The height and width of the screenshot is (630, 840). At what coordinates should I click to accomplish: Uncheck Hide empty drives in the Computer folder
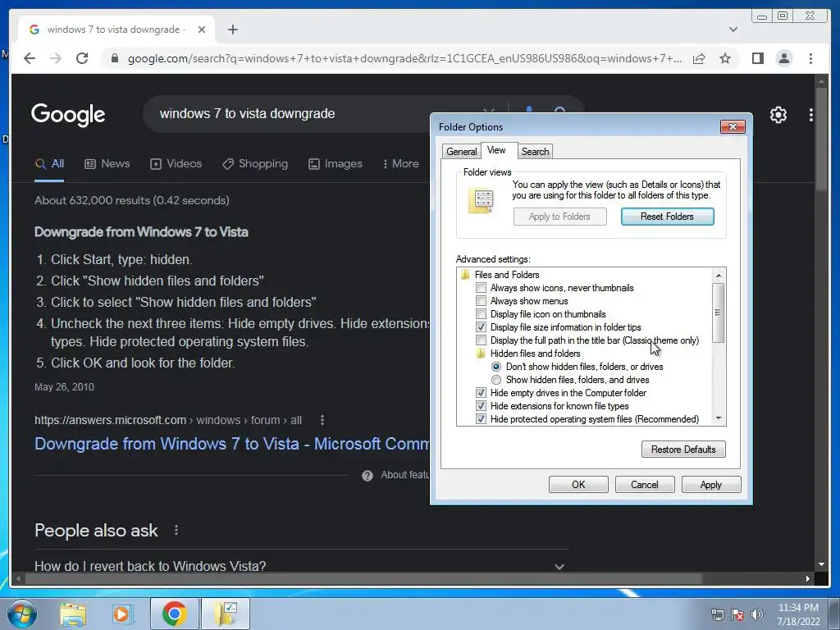481,393
